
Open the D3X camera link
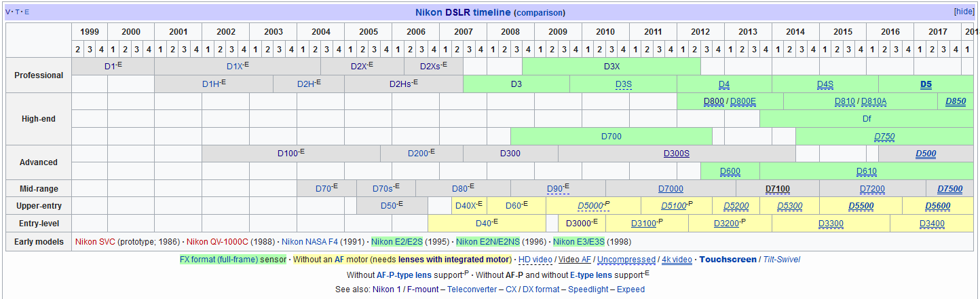click(x=611, y=67)
